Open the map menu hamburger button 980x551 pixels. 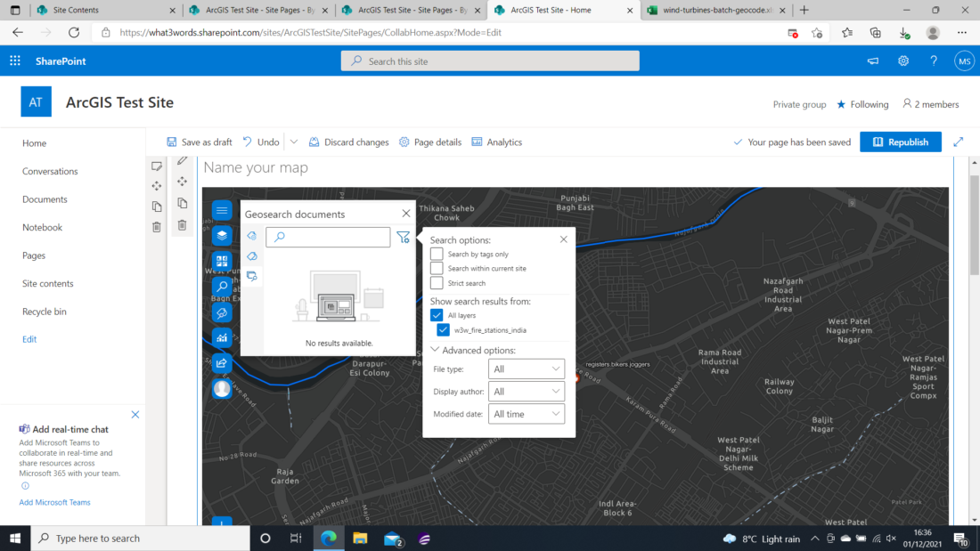(222, 211)
